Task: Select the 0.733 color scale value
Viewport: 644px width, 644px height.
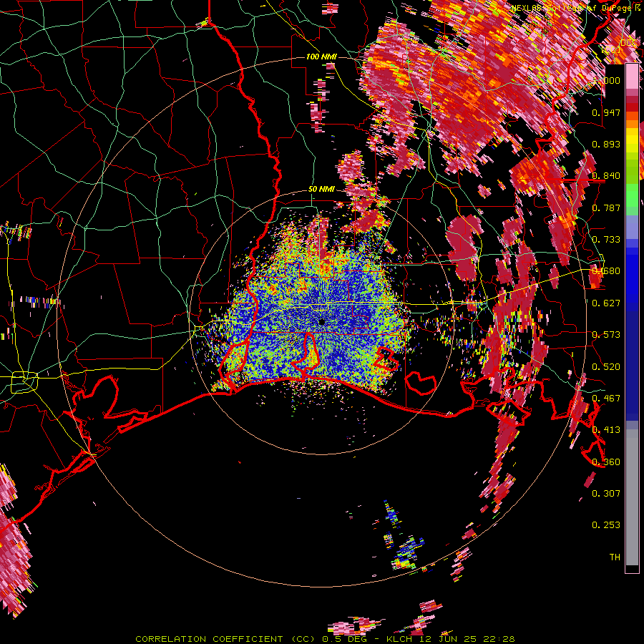Action: click(x=606, y=240)
